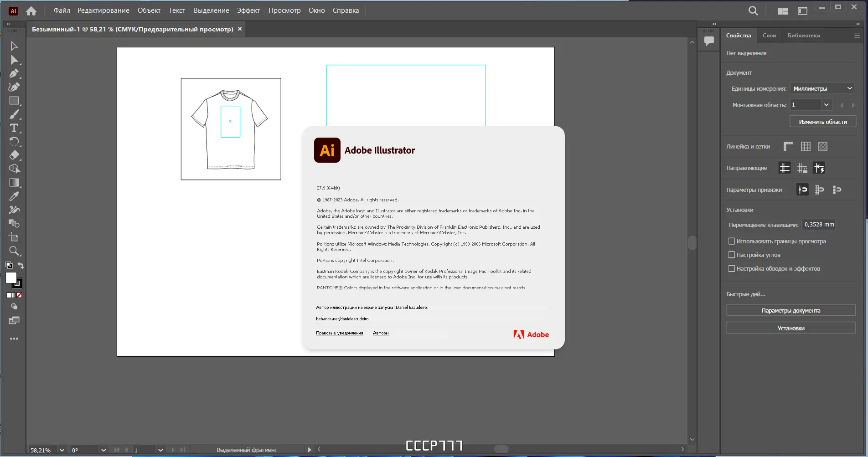
Task: Click the 'Изменить области' button
Action: pyautogui.click(x=823, y=121)
